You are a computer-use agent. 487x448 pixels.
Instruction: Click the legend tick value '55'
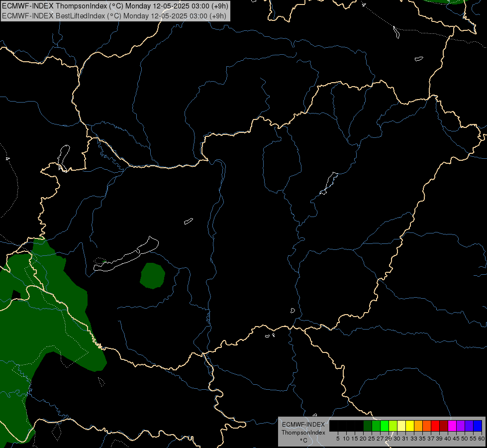[474, 439]
